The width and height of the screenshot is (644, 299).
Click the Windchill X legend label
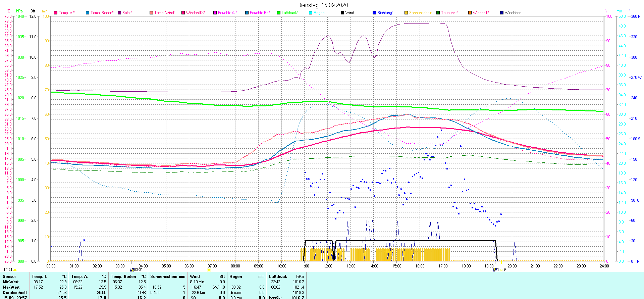tap(196, 13)
